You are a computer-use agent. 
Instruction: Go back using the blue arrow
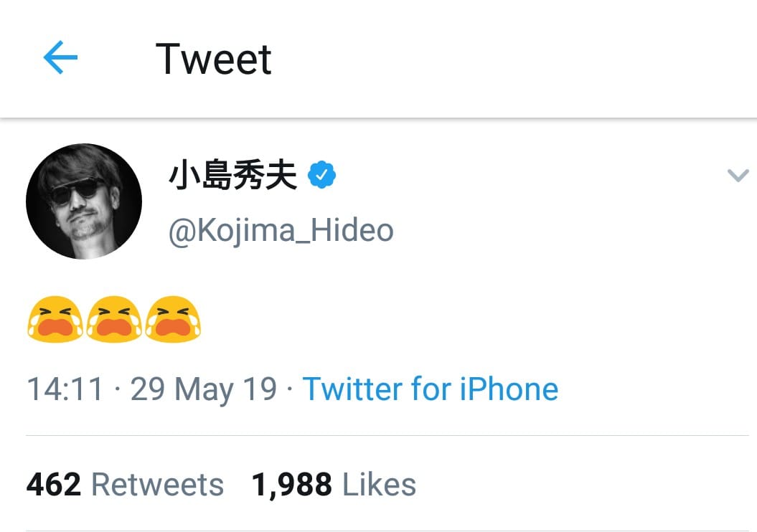tap(60, 58)
